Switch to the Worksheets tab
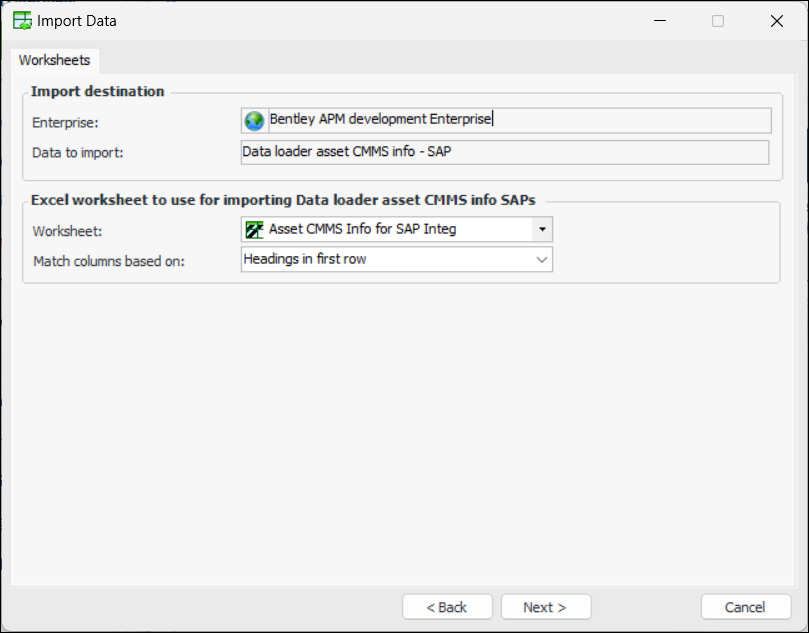 click(x=54, y=60)
